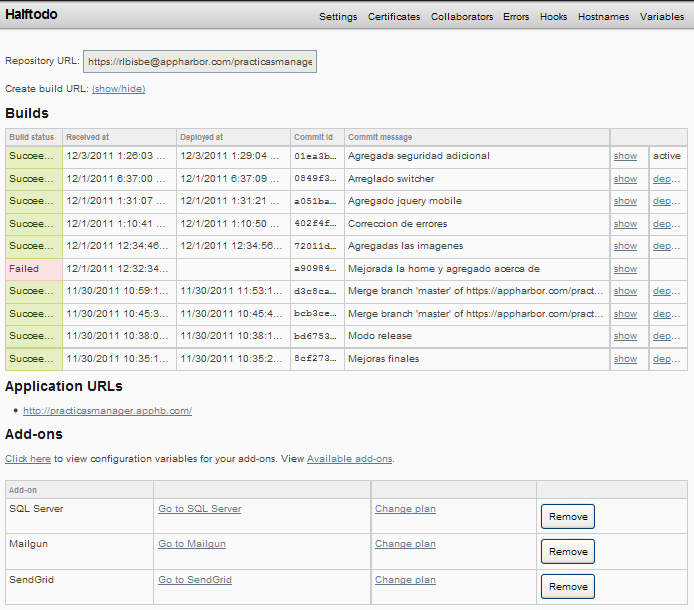Toggle the Create build URL show/hide link
Image resolution: width=694 pixels, height=610 pixels.
pos(118,89)
